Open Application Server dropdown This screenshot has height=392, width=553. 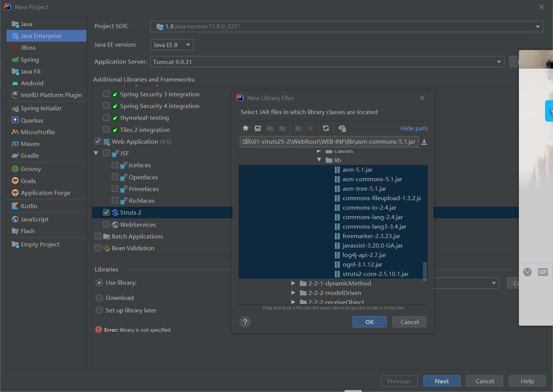(499, 62)
